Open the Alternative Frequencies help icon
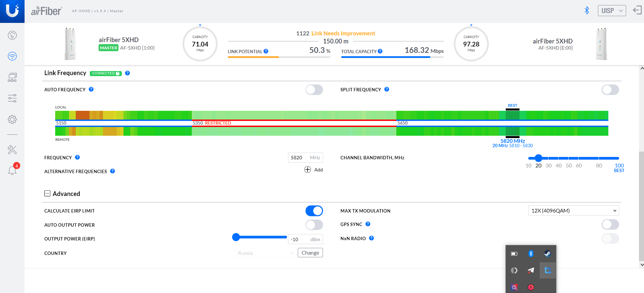The image size is (644, 293). point(112,171)
